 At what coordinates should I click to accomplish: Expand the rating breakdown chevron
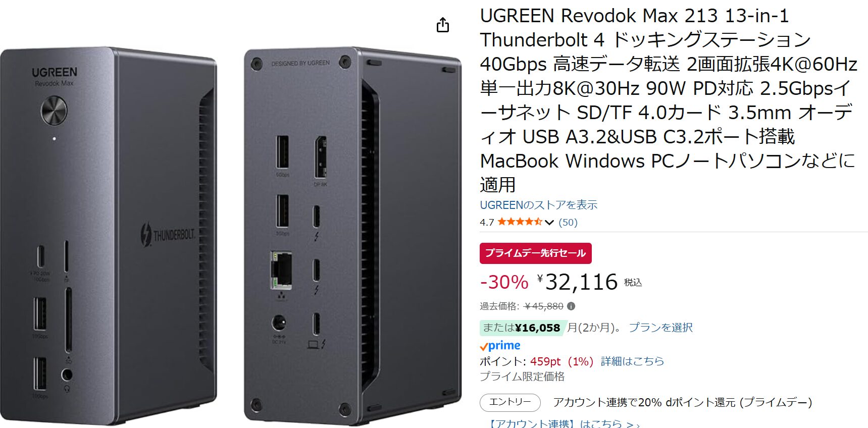[x=549, y=222]
